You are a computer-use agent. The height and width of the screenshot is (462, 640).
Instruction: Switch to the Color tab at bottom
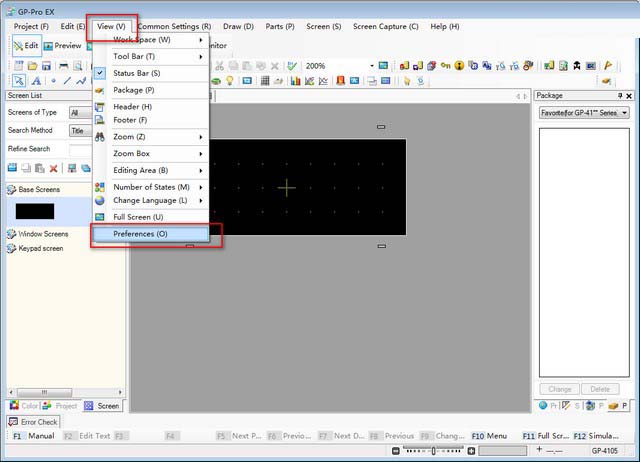coord(24,406)
